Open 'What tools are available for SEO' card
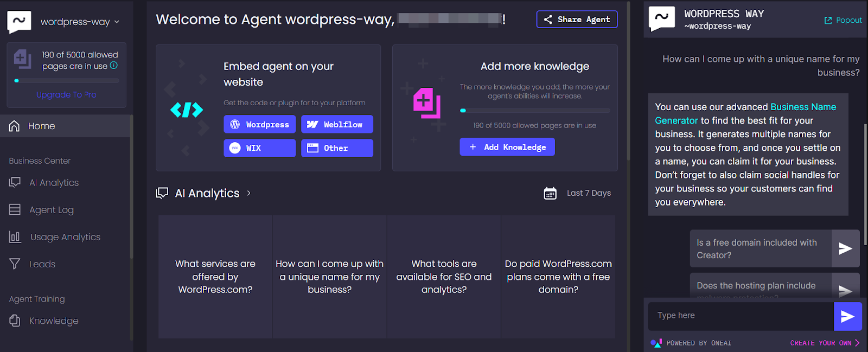 click(x=444, y=277)
